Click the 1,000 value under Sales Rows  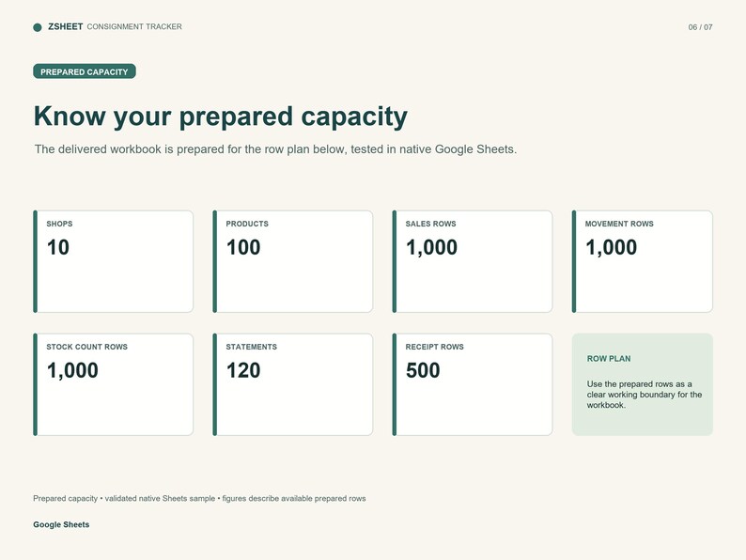click(431, 247)
